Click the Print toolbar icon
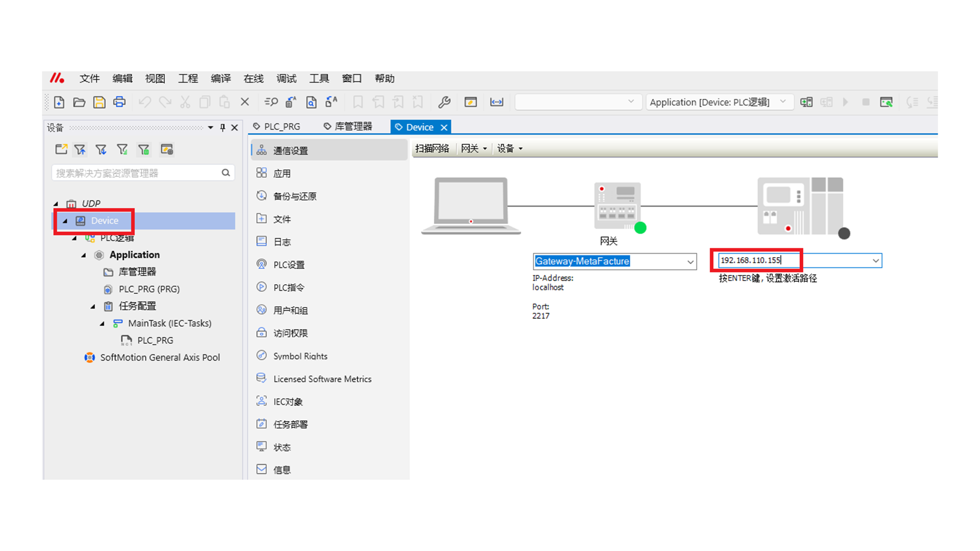980x551 pixels. point(119,103)
